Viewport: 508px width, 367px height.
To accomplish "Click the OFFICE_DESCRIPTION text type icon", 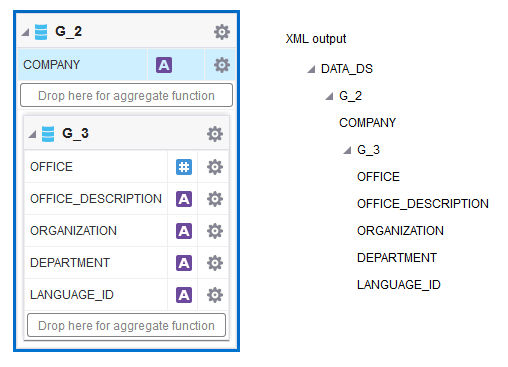I will [184, 199].
